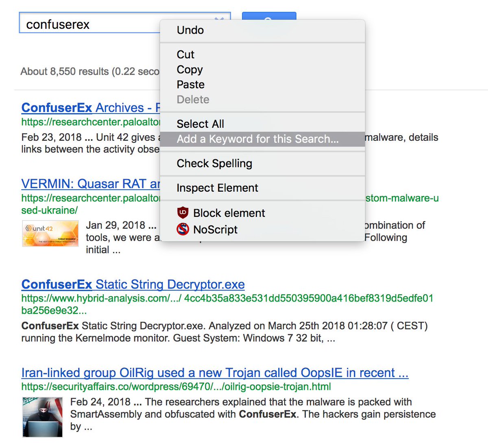488x448 pixels.
Task: Click the snippet line starting 'running the Kernelmode monitor'
Action: [178, 338]
